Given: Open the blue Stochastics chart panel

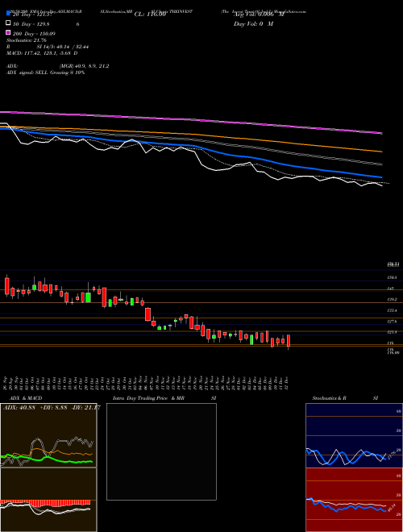Looking at the screenshot, I should [354, 435].
